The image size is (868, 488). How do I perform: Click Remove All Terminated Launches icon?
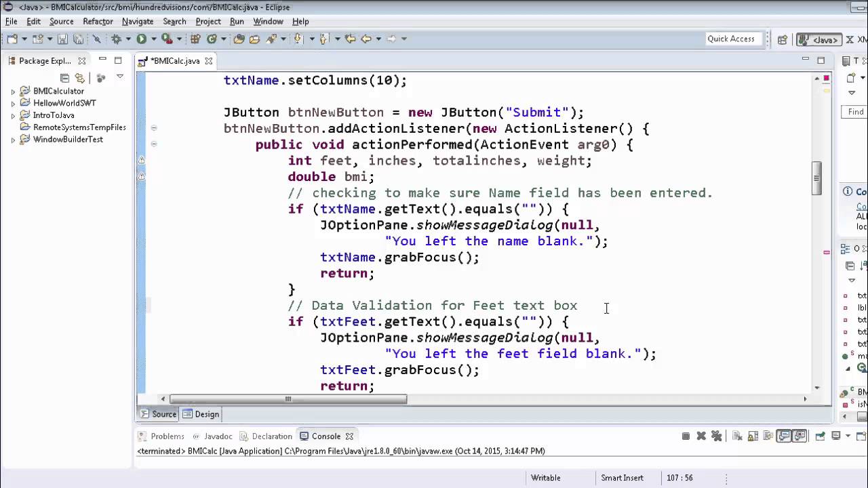coord(717,436)
